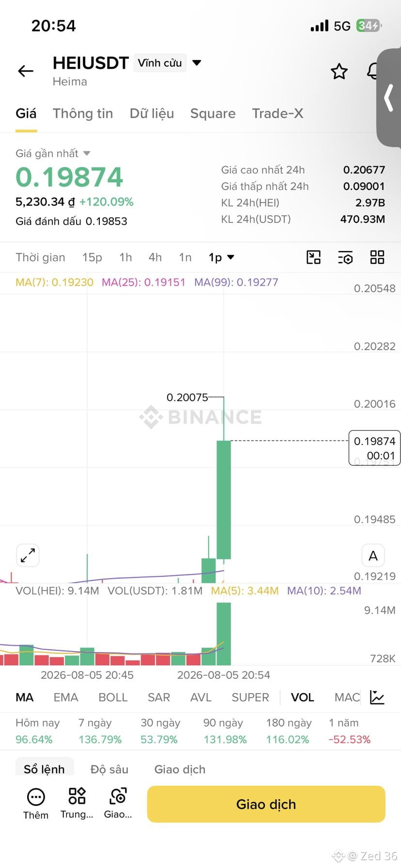Screen dimensions: 401x868
Task: Toggle the BOLL indicator
Action: coord(113,697)
